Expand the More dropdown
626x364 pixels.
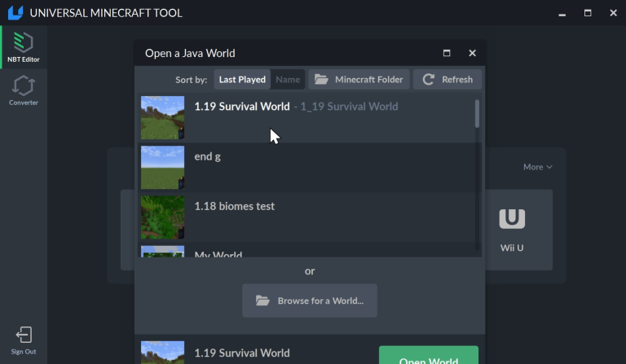(537, 167)
